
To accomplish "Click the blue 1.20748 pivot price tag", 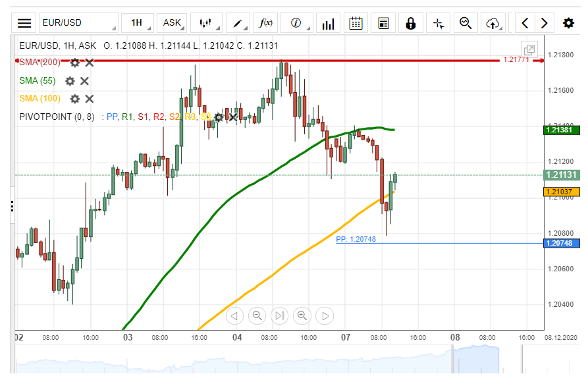I will tap(562, 244).
